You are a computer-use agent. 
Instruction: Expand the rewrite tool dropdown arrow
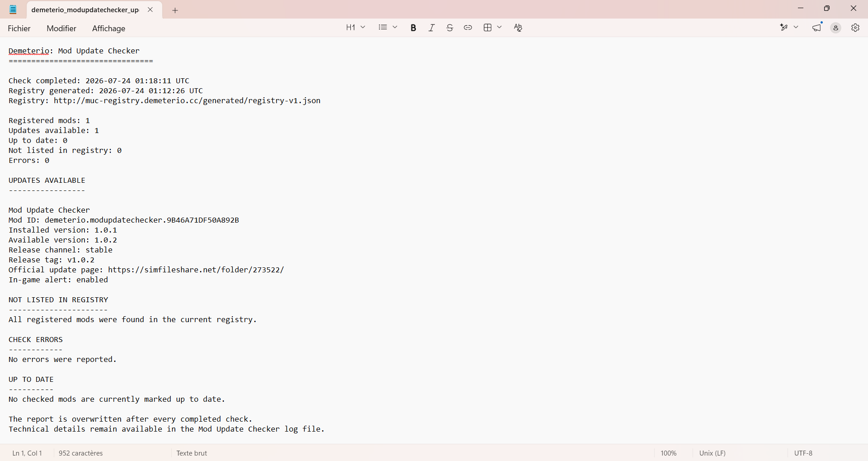point(796,28)
